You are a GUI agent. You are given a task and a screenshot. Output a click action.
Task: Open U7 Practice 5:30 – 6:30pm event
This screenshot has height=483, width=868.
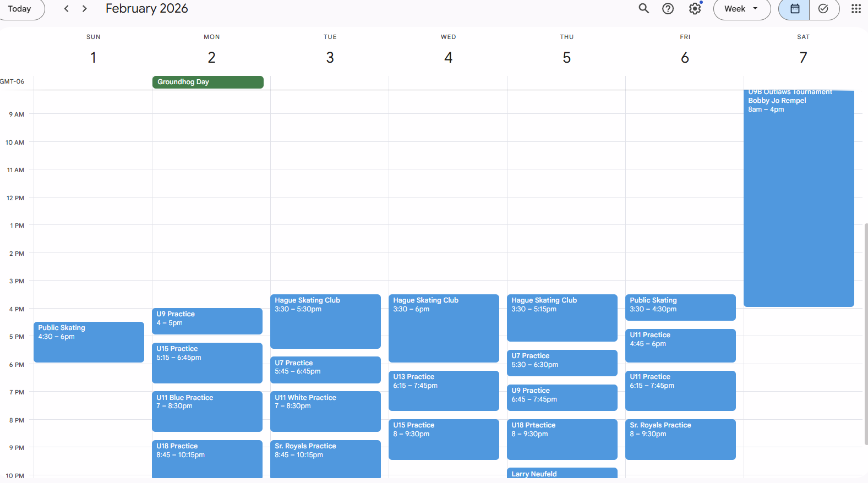(x=562, y=363)
